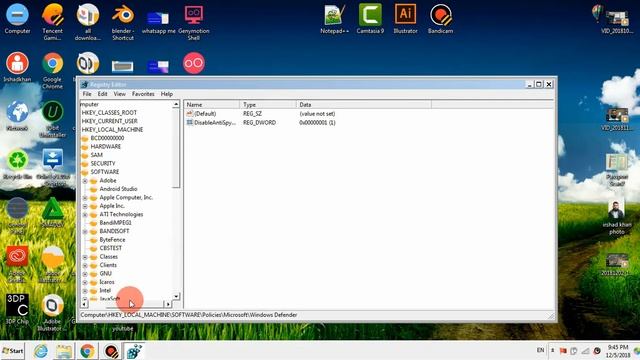Click Internet Explorer in the taskbar
Screen dimensions: 640x360
pyautogui.click(x=41, y=351)
